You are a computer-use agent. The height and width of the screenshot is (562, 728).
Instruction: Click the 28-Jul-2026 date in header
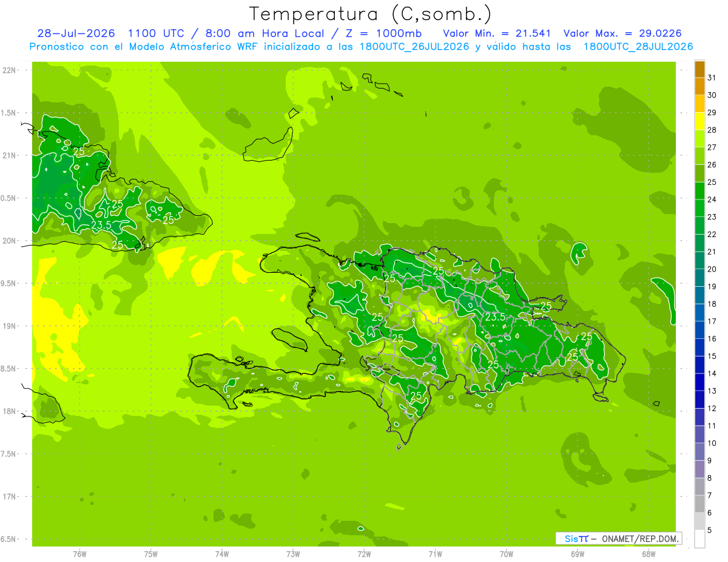click(76, 33)
